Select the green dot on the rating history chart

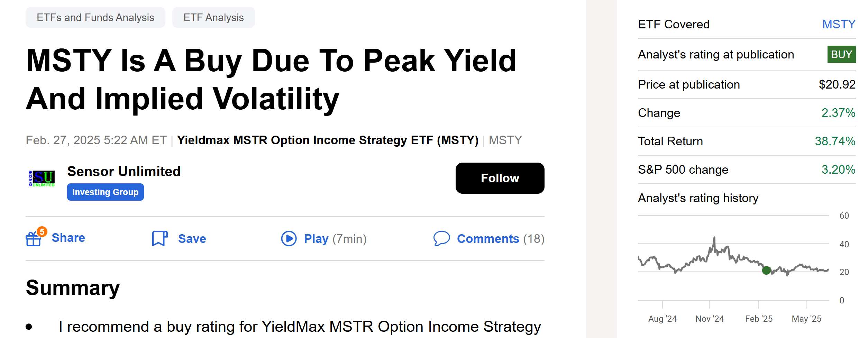coord(766,271)
